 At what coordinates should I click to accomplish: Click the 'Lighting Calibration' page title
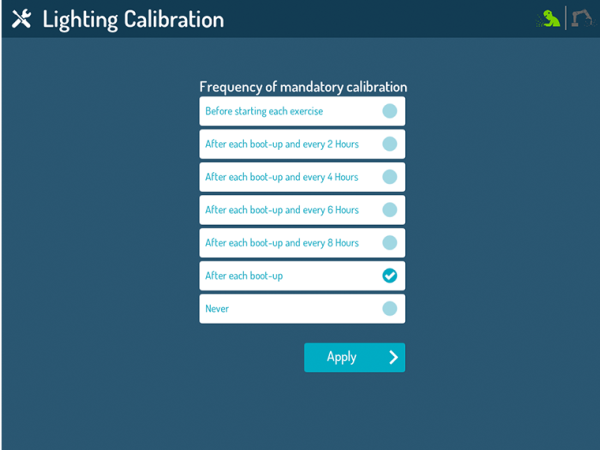tap(133, 20)
